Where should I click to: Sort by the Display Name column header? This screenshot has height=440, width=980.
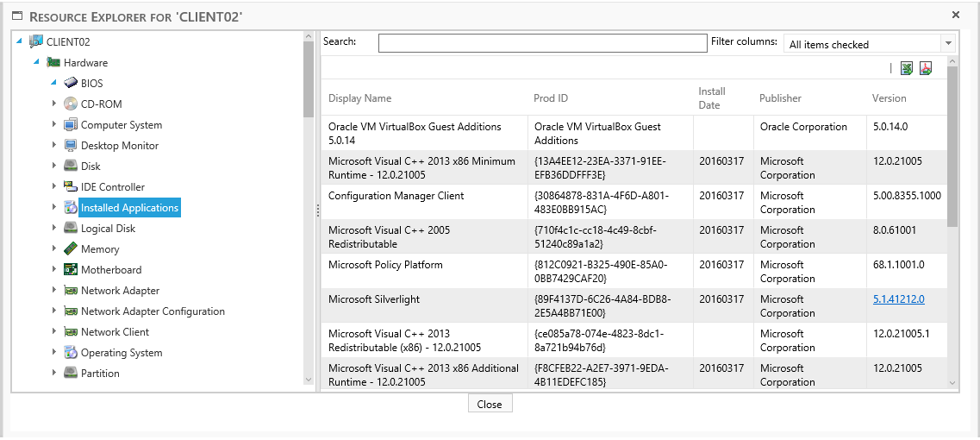pyautogui.click(x=360, y=98)
